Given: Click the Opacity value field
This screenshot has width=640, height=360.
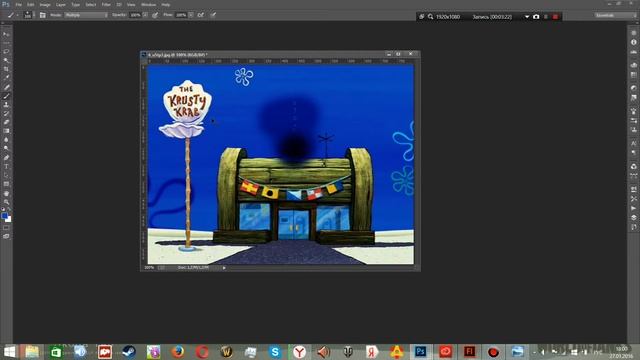Looking at the screenshot, I should click(x=135, y=15).
